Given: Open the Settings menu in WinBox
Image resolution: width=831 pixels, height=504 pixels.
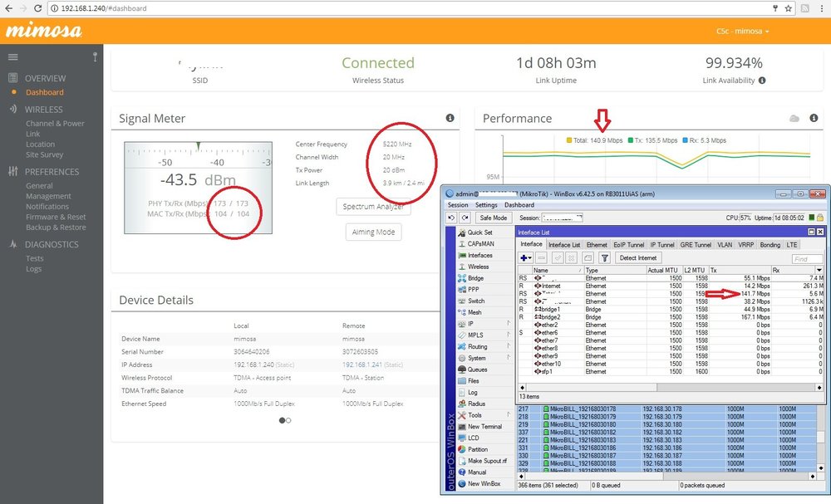Looking at the screenshot, I should pyautogui.click(x=486, y=205).
